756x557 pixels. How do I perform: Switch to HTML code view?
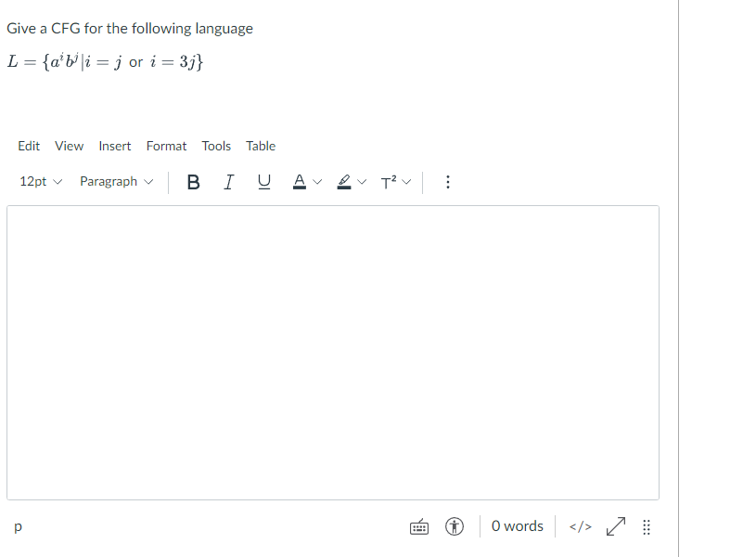579,526
